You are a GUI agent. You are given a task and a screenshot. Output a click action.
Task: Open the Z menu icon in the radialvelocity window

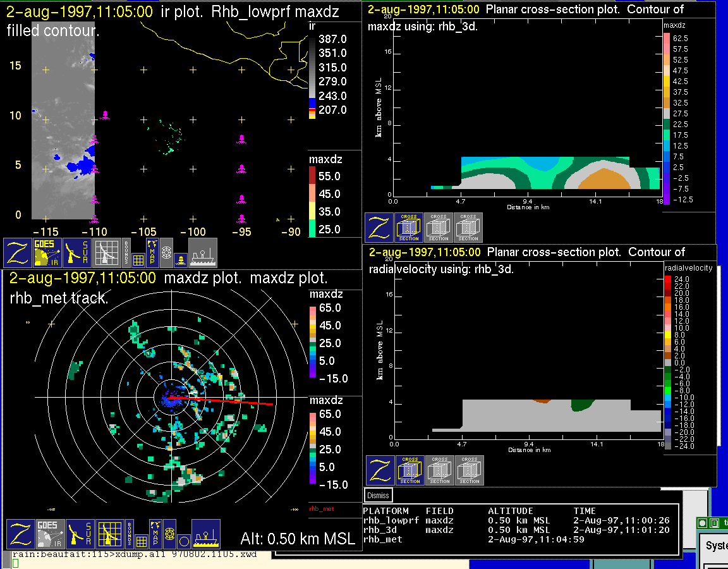[380, 470]
